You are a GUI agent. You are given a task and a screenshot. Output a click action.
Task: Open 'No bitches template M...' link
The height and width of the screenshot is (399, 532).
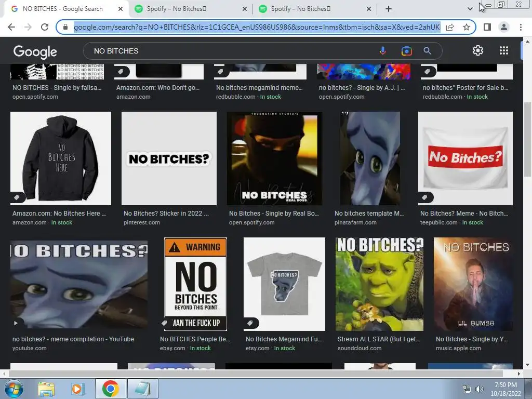coord(369,214)
